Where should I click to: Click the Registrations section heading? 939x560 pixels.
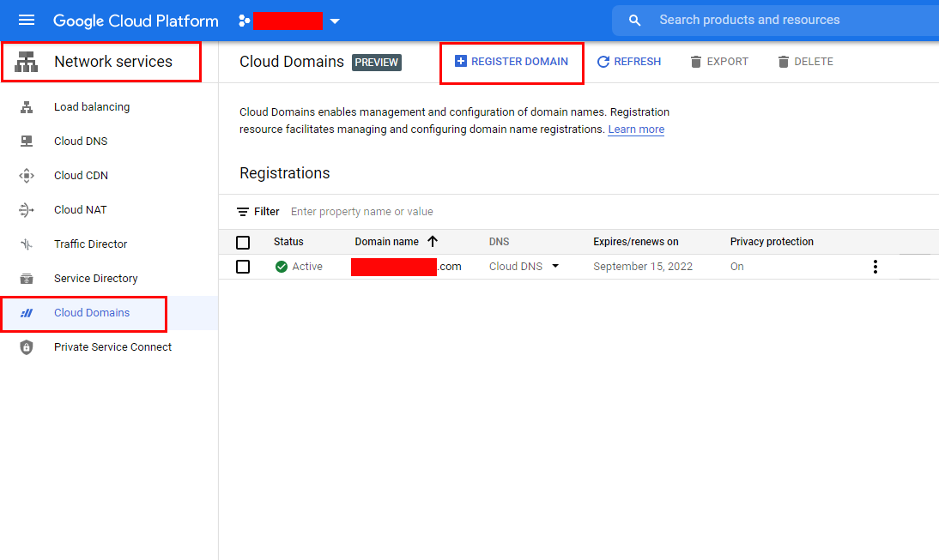(284, 173)
